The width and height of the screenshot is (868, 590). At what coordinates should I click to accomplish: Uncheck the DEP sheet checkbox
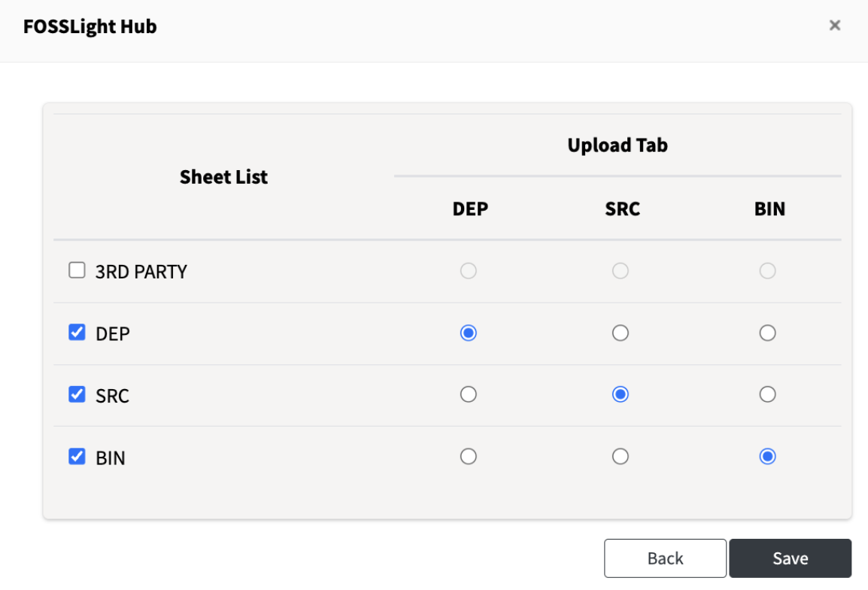point(77,333)
